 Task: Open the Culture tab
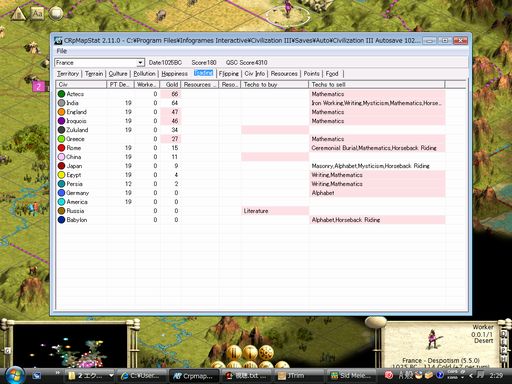(118, 74)
